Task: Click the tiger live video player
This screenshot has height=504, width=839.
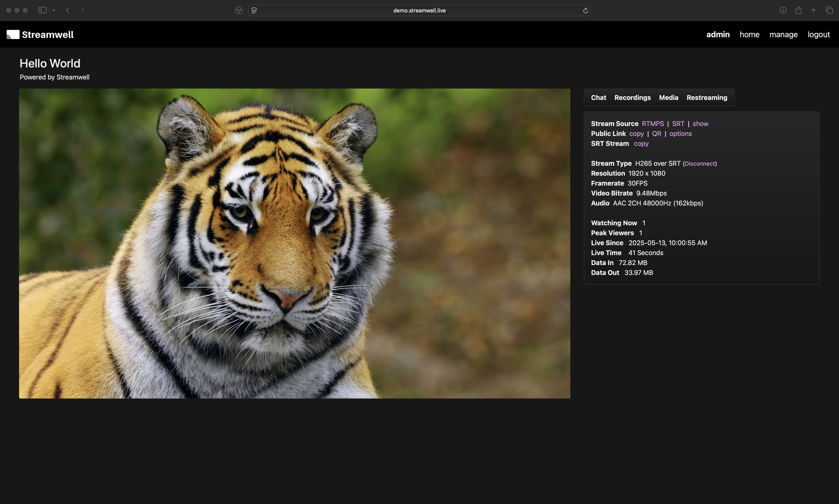Action: coord(294,243)
